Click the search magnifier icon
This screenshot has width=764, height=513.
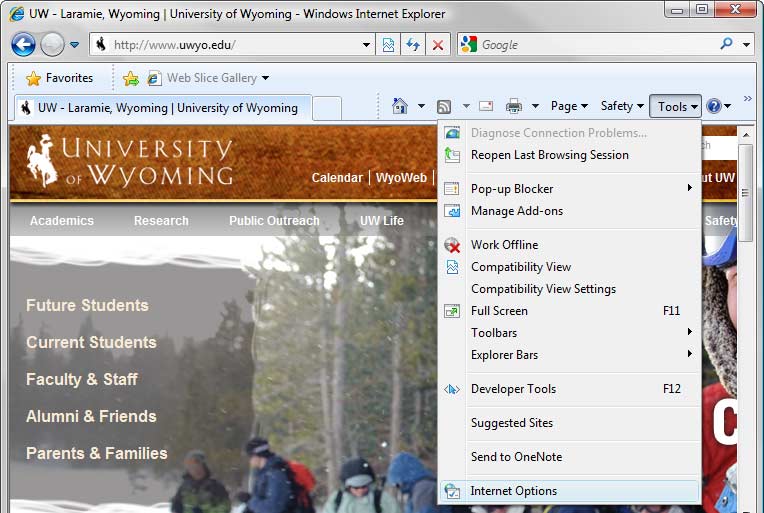[726, 44]
